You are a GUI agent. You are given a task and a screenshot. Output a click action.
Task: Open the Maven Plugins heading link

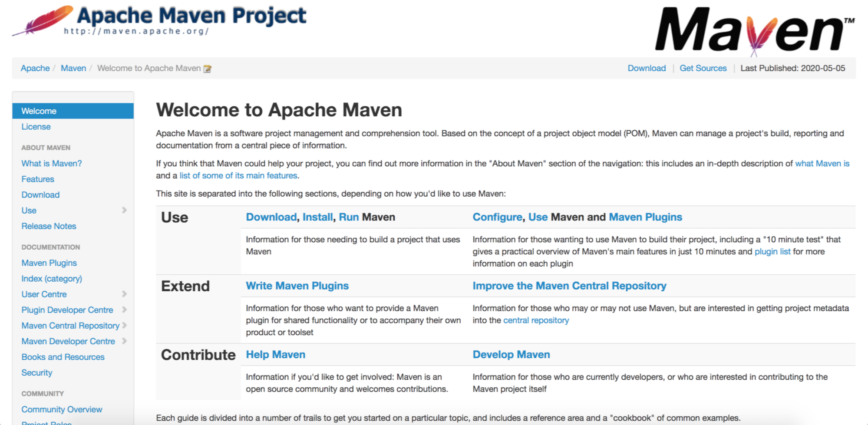645,217
